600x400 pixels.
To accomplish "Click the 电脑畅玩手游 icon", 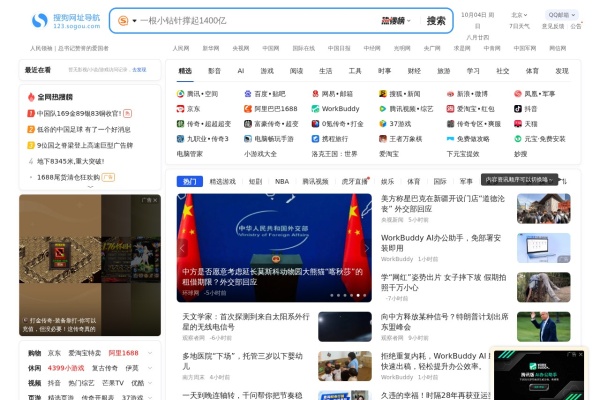I will [x=248, y=139].
